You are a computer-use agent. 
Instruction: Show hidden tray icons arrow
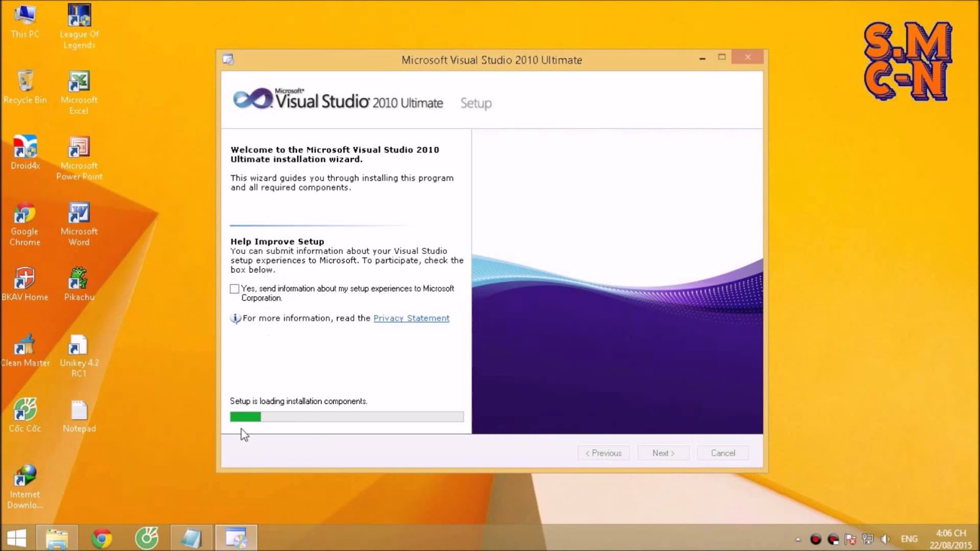[798, 539]
